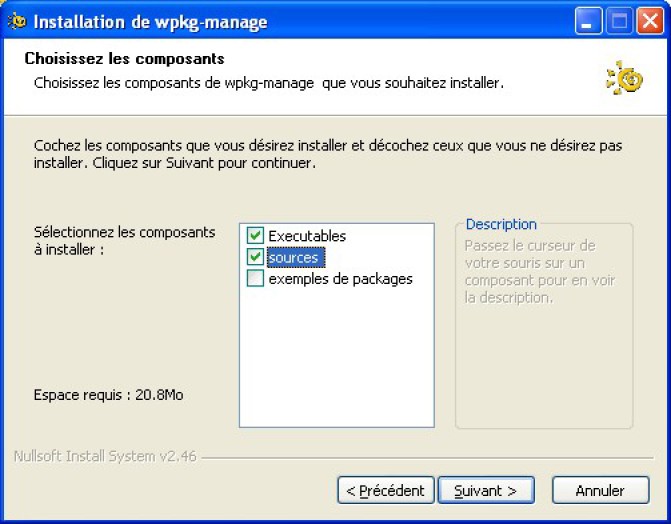Click the Description group box text

pos(539,271)
